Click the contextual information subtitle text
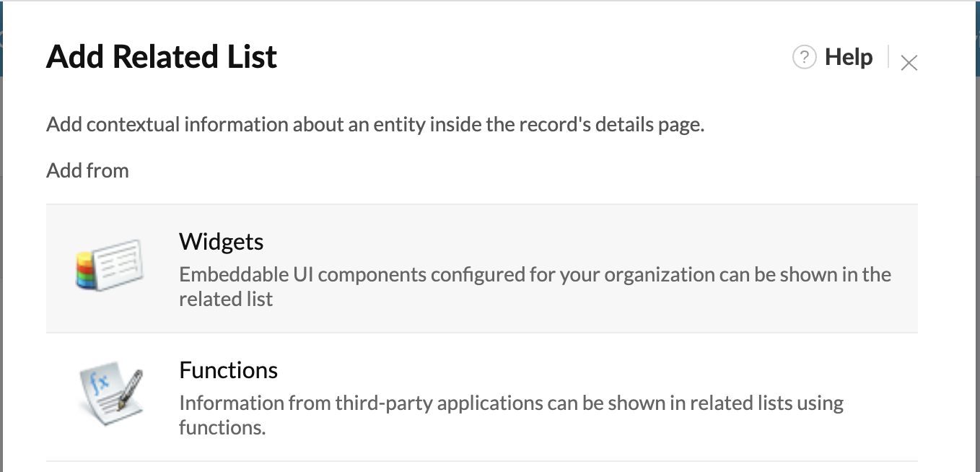The image size is (980, 472). pyautogui.click(x=375, y=124)
